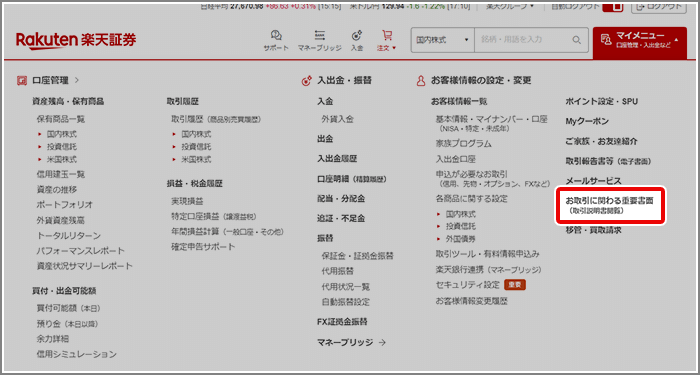Select 外国債券 under 各商品に関する設定
This screenshot has width=700, height=375.
coord(461,238)
